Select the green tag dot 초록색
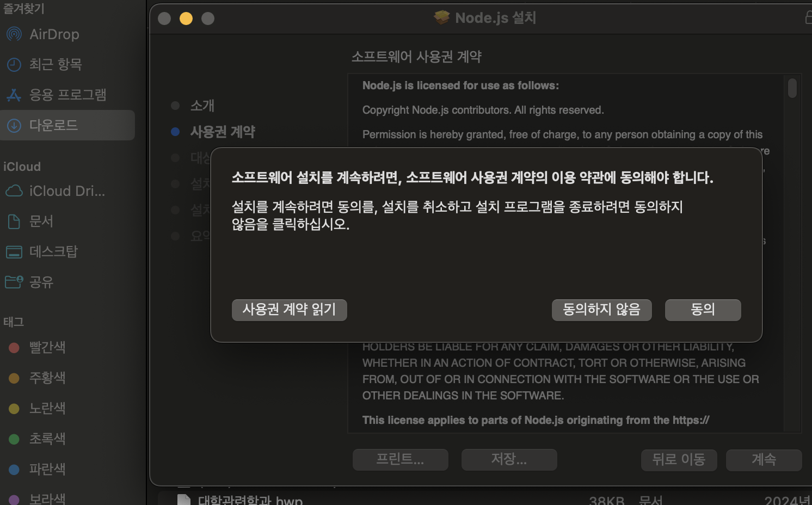Image resolution: width=812 pixels, height=505 pixels. coord(14,439)
